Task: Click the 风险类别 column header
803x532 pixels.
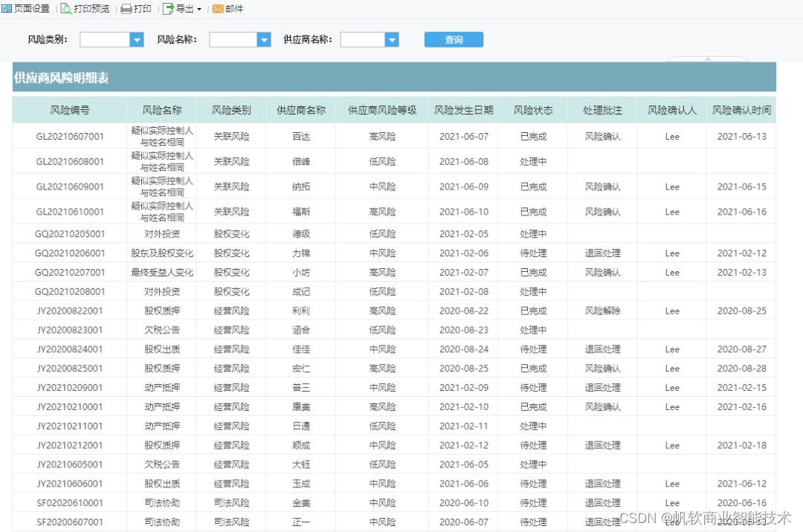Action: pos(231,110)
